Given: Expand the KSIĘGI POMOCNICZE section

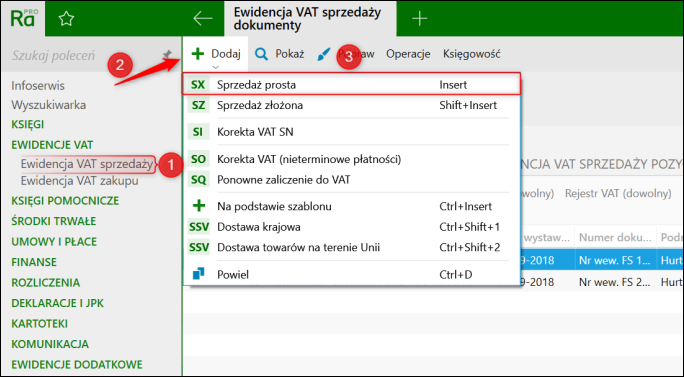Looking at the screenshot, I should point(65,201).
